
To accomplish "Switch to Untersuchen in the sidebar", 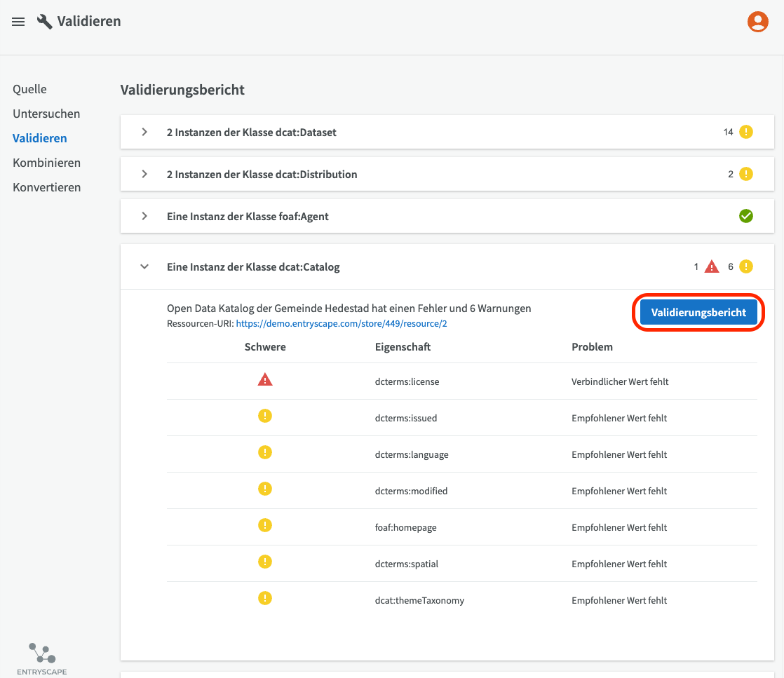I will click(x=46, y=114).
